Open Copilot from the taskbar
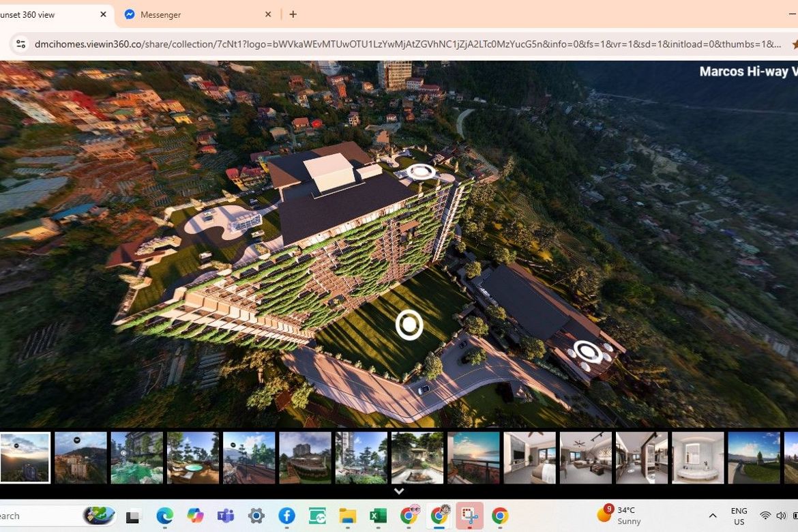The height and width of the screenshot is (532, 798). 195,516
